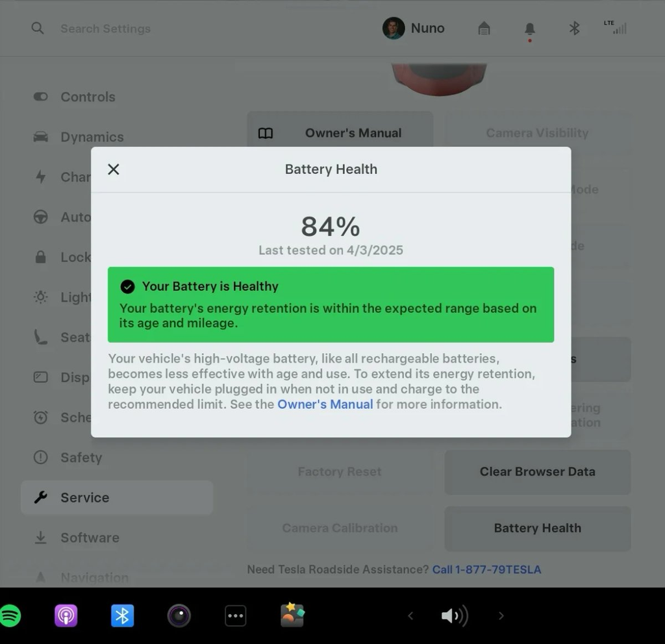Go to the Controls section
The image size is (665, 644).
pos(88,97)
